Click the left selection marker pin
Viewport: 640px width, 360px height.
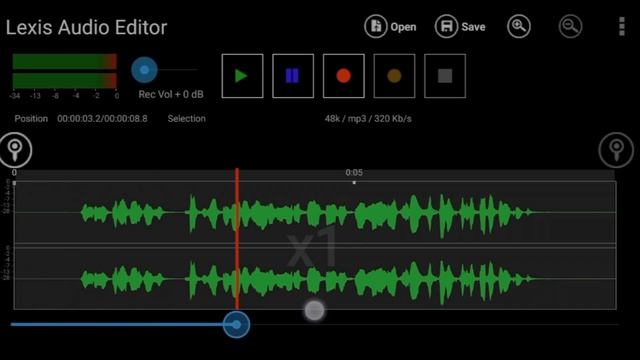(x=16, y=150)
